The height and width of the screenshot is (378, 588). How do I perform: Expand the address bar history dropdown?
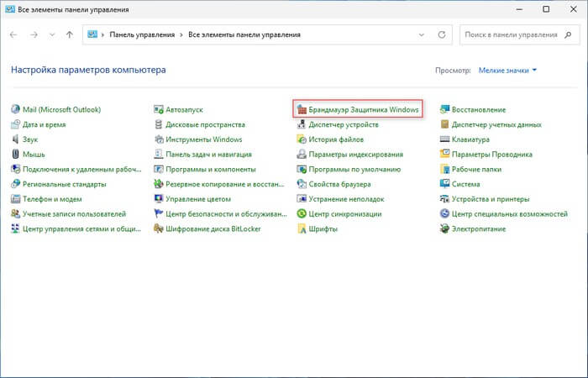click(420, 35)
